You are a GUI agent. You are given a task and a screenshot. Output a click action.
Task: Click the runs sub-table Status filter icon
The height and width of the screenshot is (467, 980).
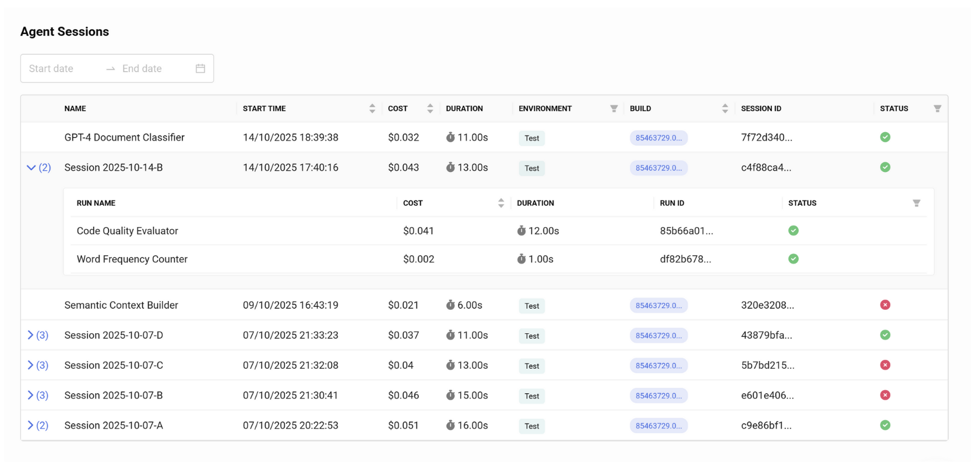(x=916, y=203)
